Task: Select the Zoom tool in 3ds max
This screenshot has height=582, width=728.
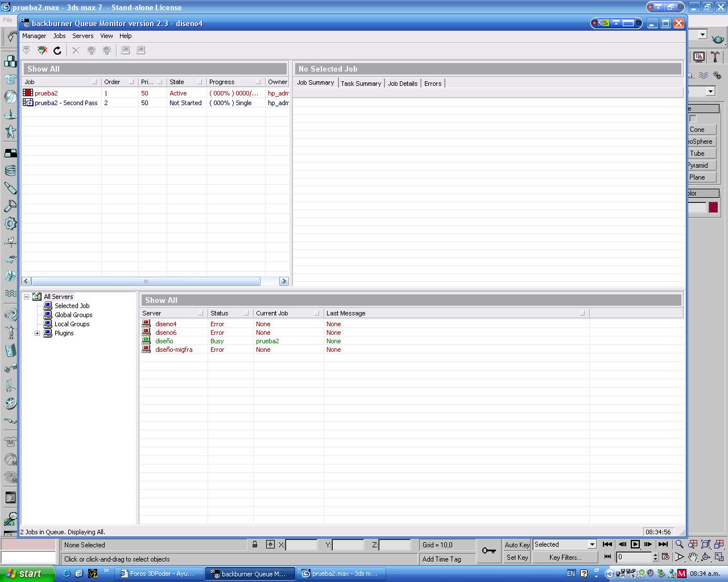Action: point(679,544)
